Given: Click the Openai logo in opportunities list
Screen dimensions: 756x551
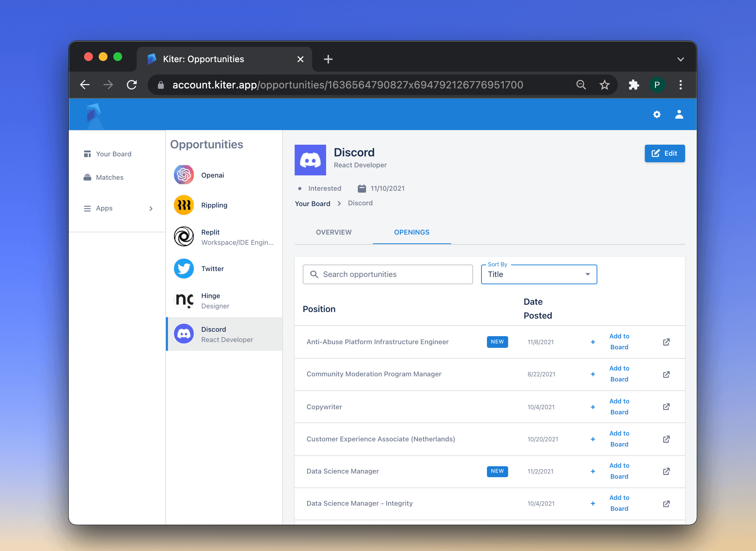Looking at the screenshot, I should tap(184, 175).
